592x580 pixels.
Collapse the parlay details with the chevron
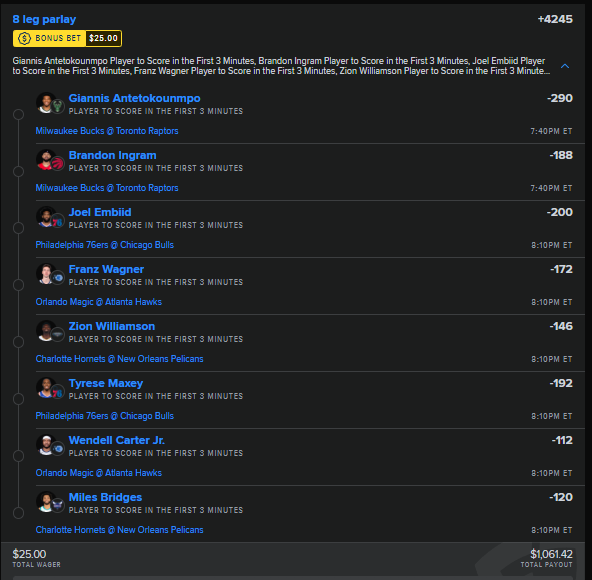click(565, 66)
